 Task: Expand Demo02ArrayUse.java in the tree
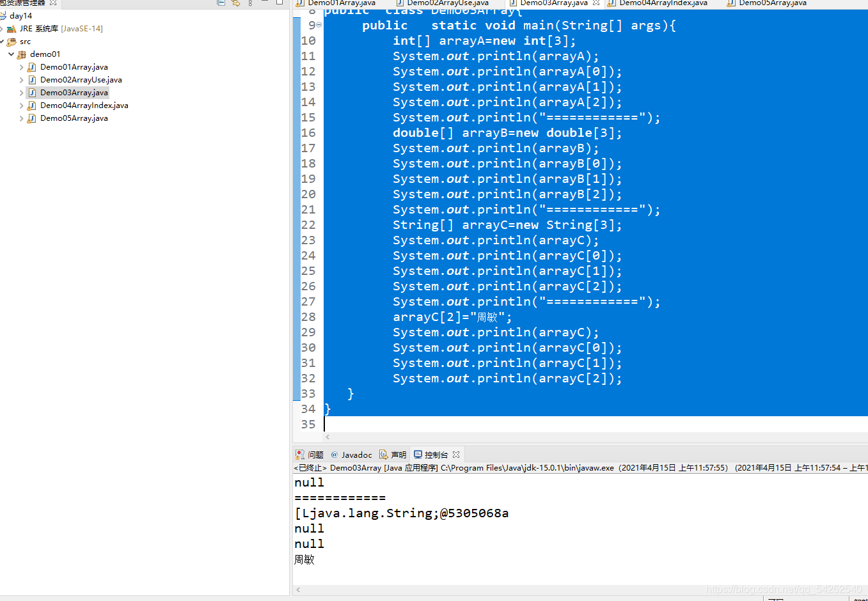point(22,80)
